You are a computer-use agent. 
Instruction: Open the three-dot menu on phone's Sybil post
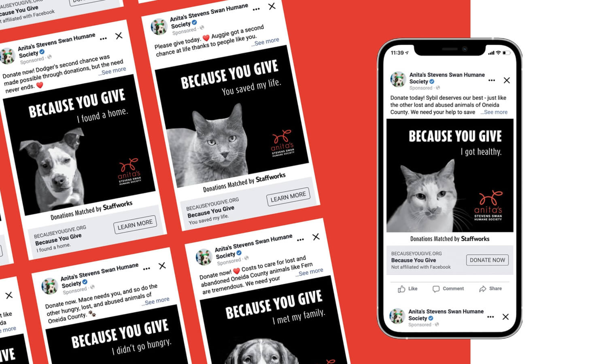click(492, 80)
